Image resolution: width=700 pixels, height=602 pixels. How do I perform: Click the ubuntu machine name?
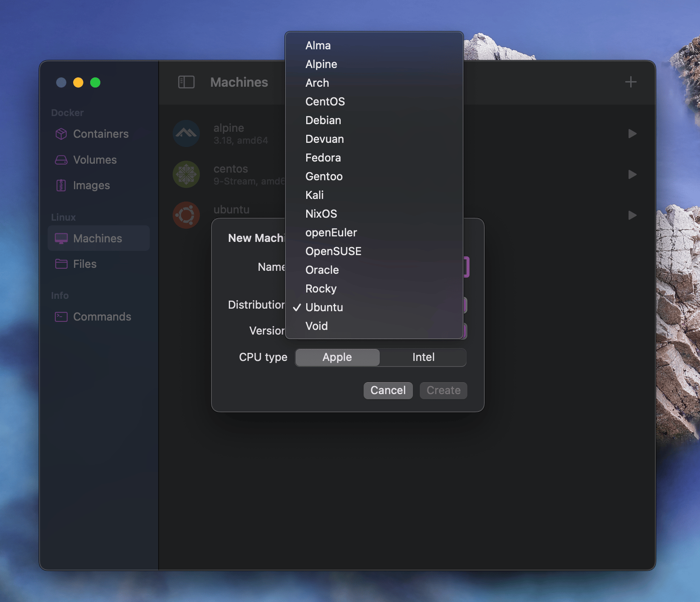click(x=231, y=210)
